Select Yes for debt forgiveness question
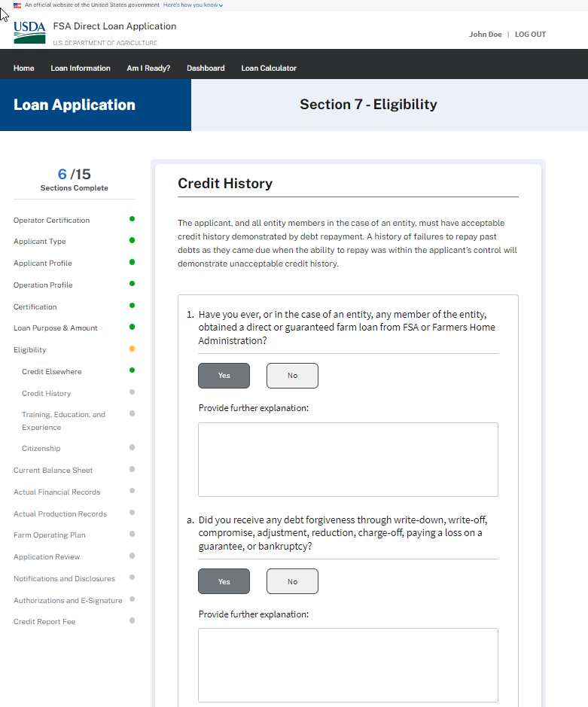The width and height of the screenshot is (588, 707). [224, 582]
